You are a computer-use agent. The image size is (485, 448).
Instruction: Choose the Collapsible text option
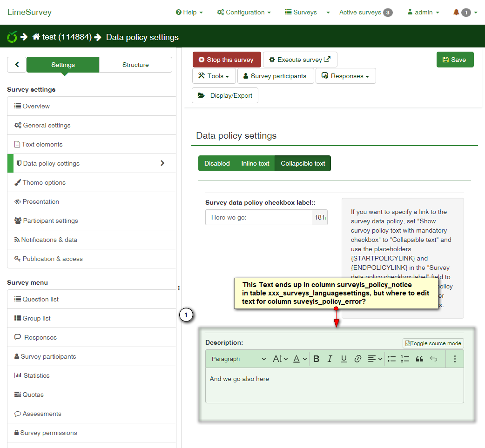point(303,163)
